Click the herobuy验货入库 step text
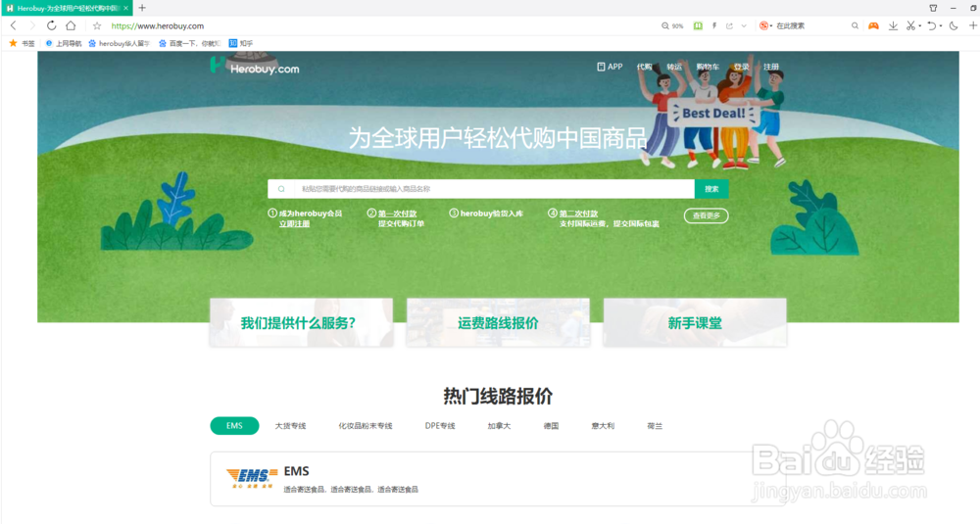Image resolution: width=980 pixels, height=524 pixels. (491, 214)
